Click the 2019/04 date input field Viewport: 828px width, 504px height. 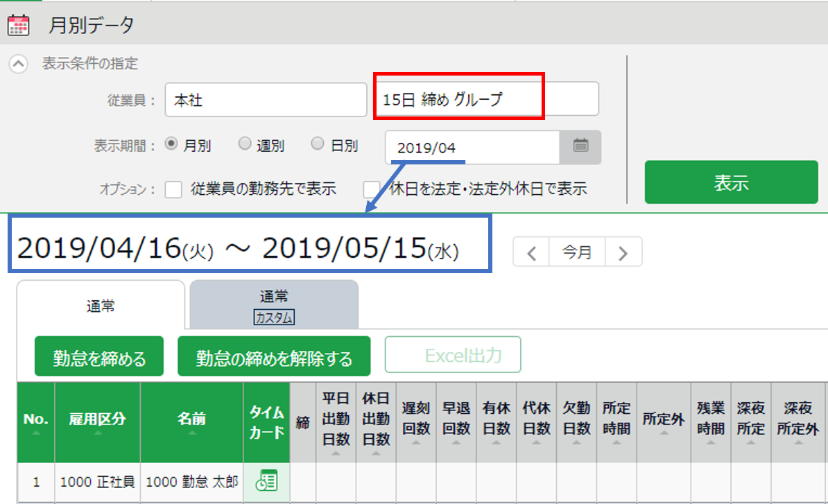(473, 147)
